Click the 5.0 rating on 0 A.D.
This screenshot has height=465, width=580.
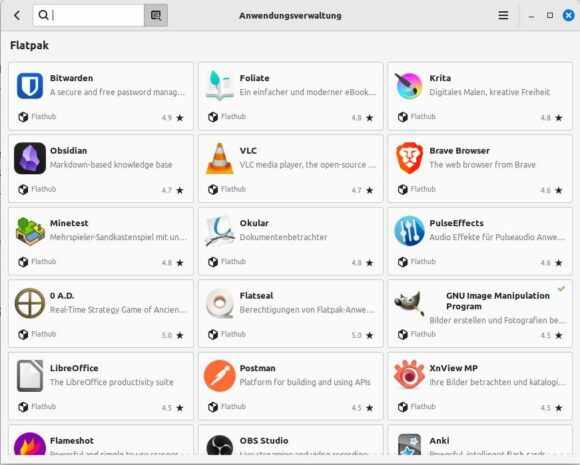[x=166, y=336]
